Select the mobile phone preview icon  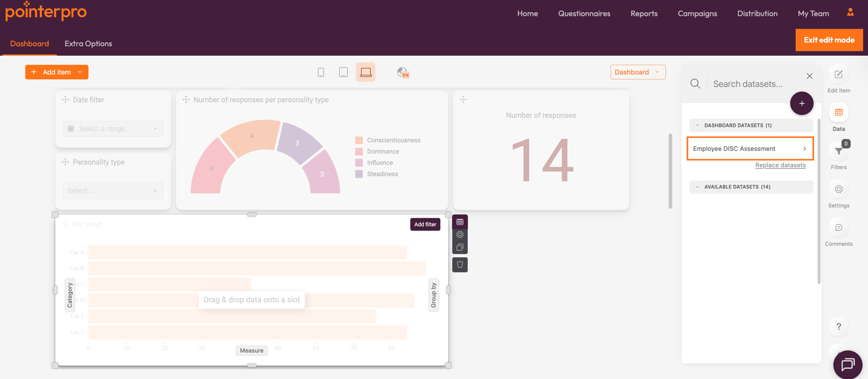tap(321, 72)
